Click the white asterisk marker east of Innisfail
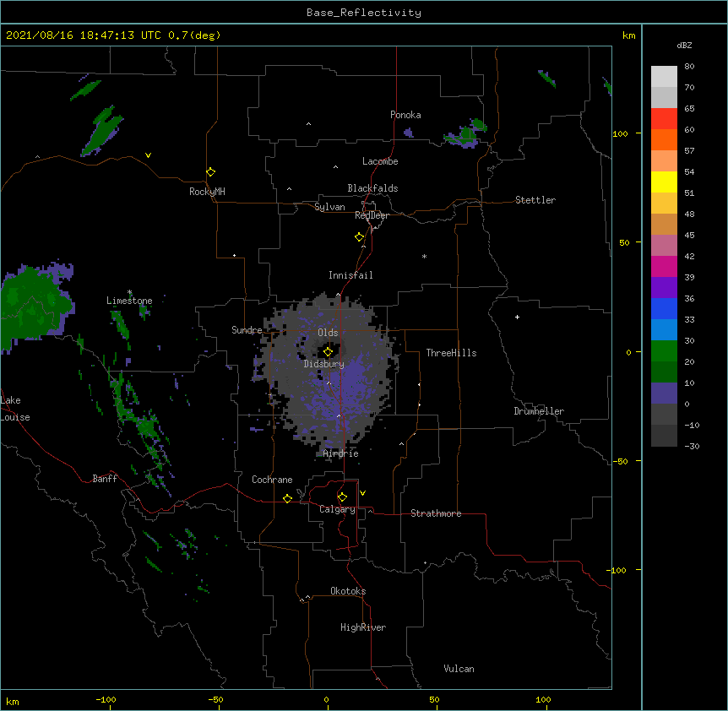The image size is (728, 711). pyautogui.click(x=424, y=256)
